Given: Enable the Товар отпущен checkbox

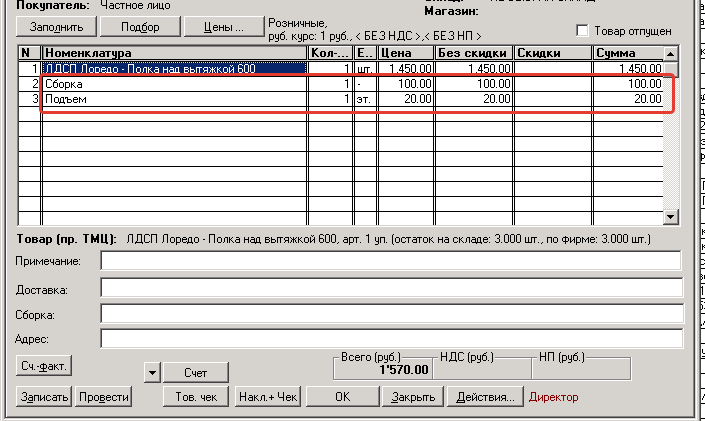Looking at the screenshot, I should point(584,30).
